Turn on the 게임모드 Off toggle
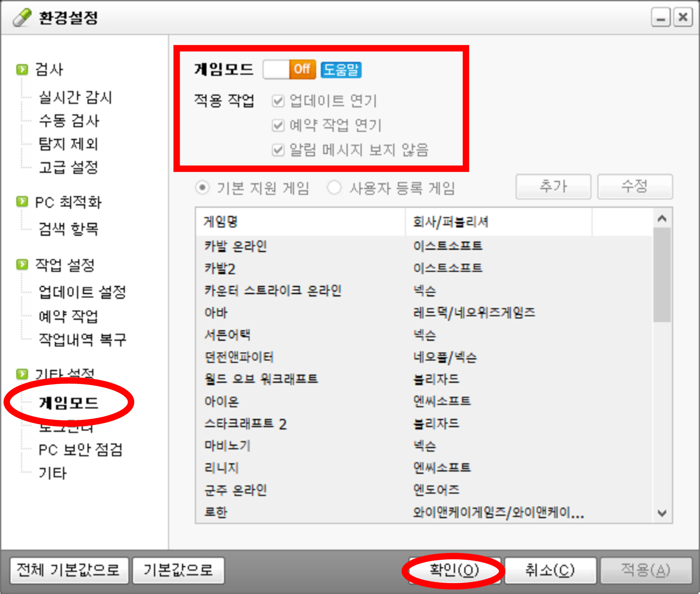Screen dimensions: 700x594 click(x=289, y=69)
